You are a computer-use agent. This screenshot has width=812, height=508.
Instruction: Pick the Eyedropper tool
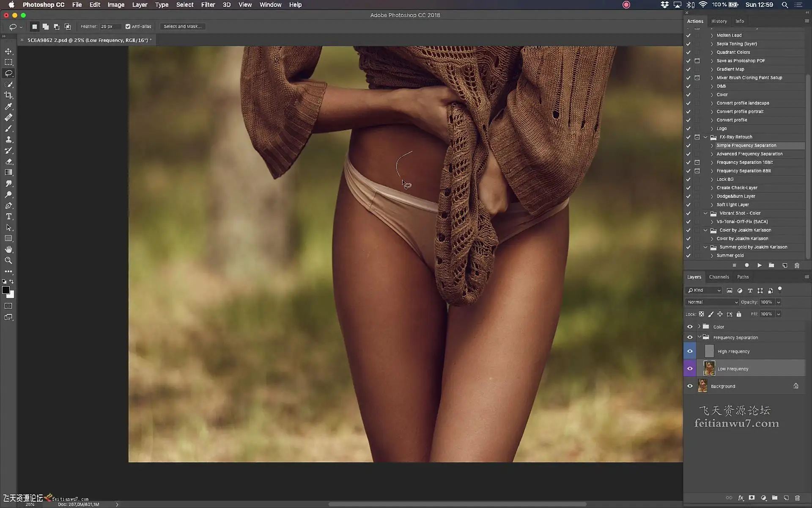[8, 106]
